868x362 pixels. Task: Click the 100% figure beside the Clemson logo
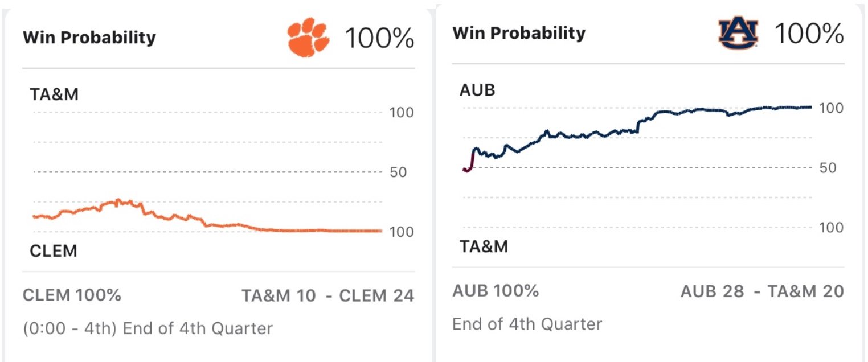coord(379,39)
